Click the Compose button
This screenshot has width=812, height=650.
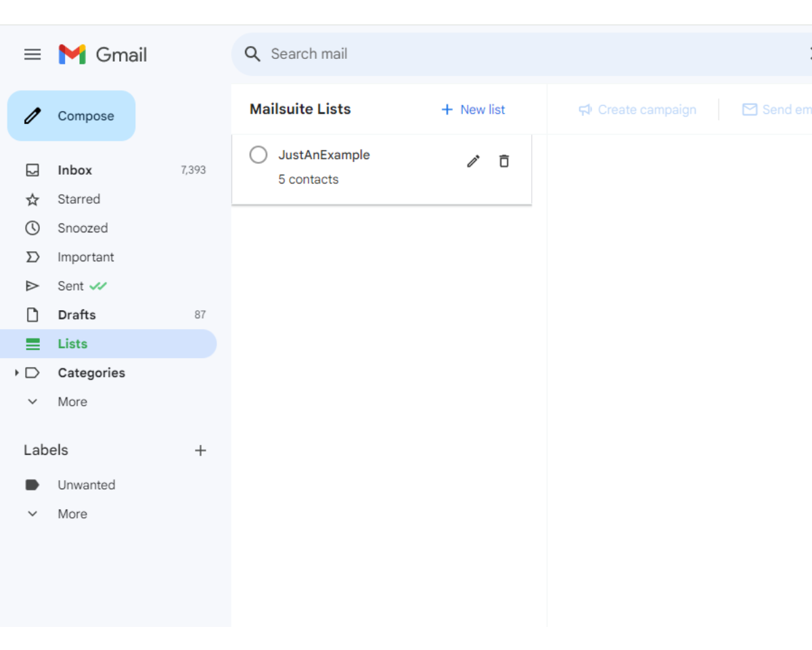[71, 116]
